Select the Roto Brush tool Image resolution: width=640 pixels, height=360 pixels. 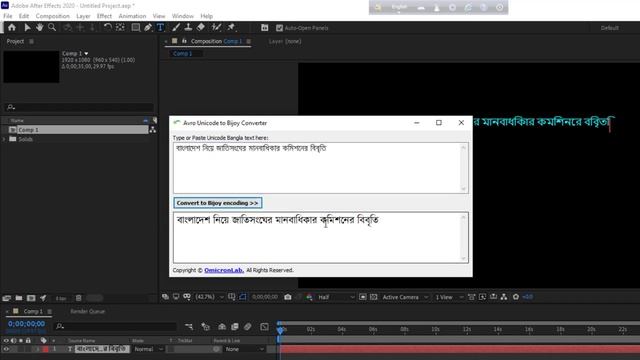click(216, 27)
